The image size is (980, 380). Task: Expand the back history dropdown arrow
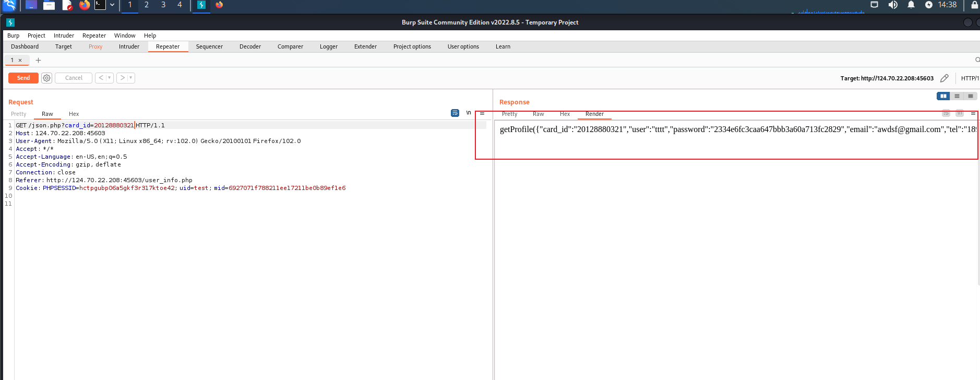tap(110, 78)
